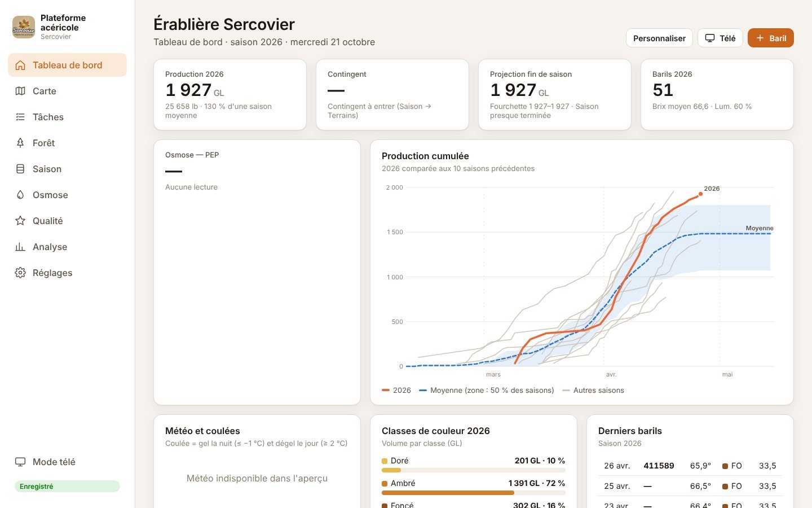Add a new Baril
Screen dimensions: 812x508
tap(771, 38)
